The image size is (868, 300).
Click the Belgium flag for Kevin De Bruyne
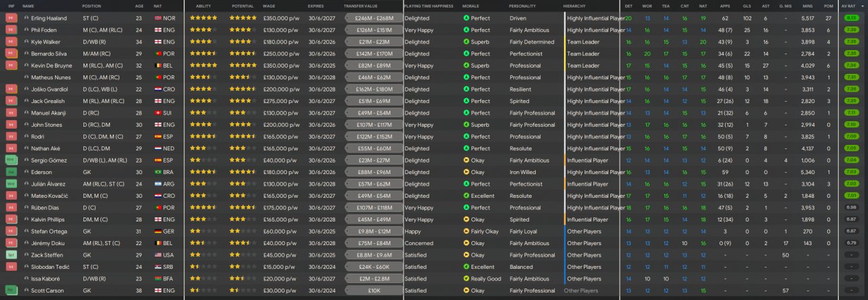[158, 66]
